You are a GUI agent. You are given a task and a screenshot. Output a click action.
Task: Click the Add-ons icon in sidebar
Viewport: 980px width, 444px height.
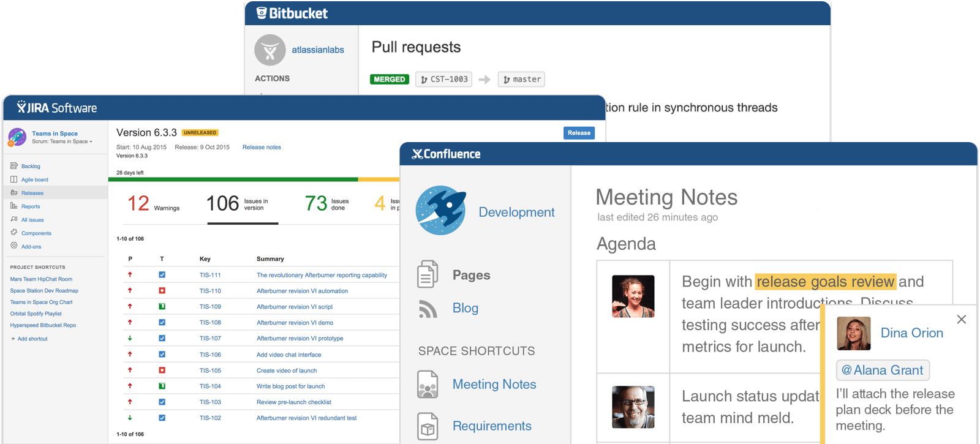(x=14, y=246)
